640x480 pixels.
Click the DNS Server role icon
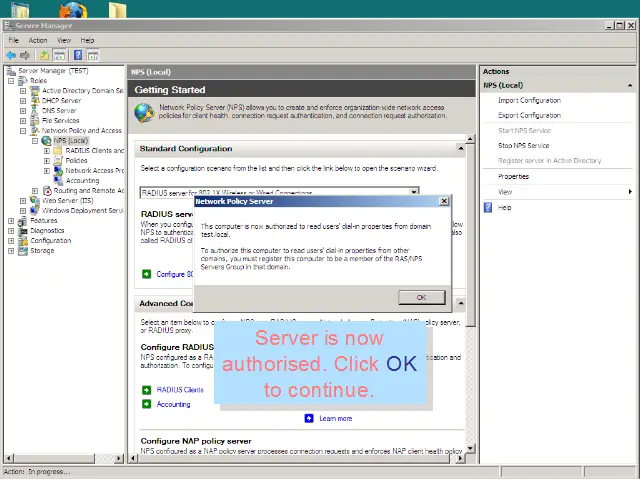(x=35, y=111)
